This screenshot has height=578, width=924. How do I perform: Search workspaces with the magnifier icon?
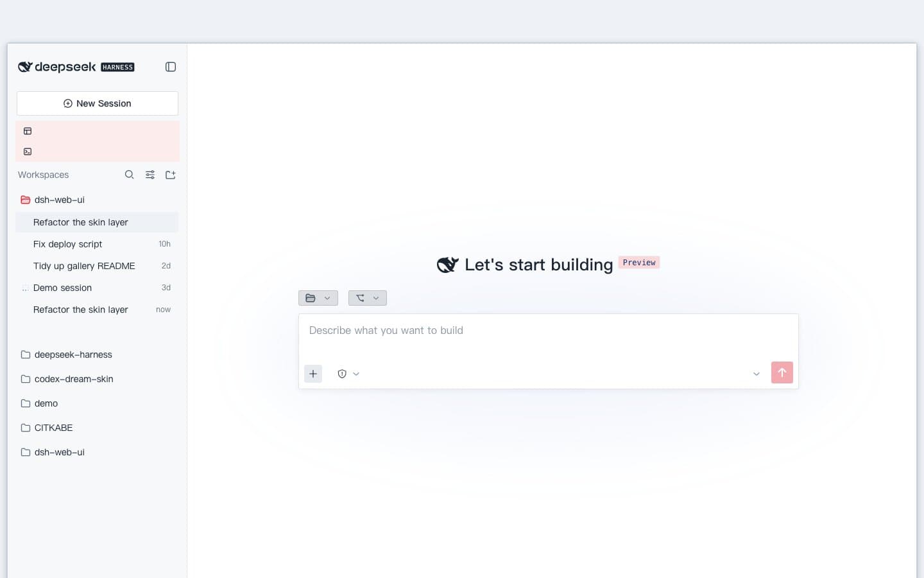[x=130, y=175]
